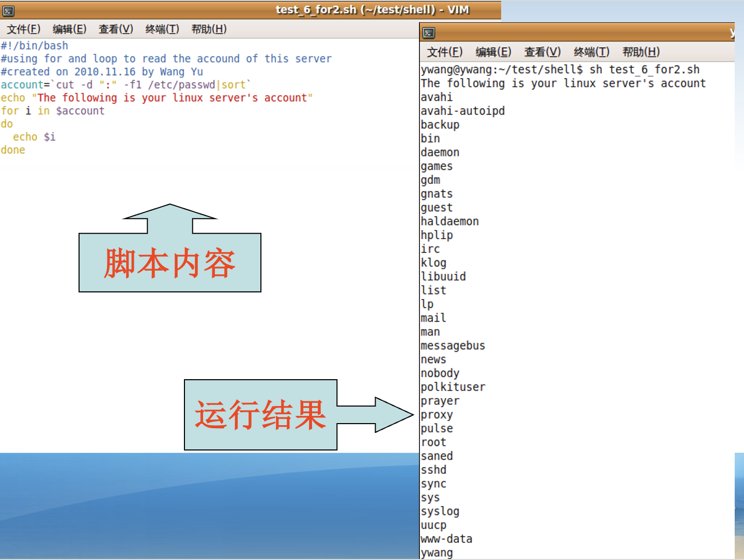Screen dimensions: 744x560
Task: Click the 'avahi-autoipd' output line
Action: 463,111
